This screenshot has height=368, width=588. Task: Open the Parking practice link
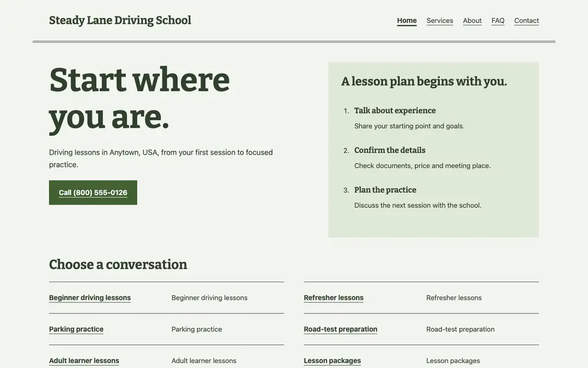tap(76, 329)
